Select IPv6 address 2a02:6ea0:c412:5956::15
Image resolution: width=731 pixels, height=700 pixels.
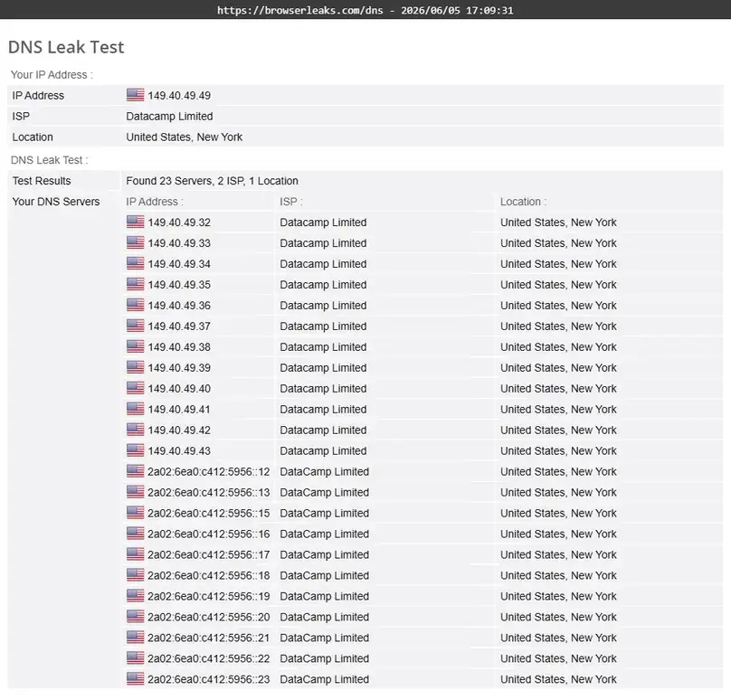click(208, 513)
